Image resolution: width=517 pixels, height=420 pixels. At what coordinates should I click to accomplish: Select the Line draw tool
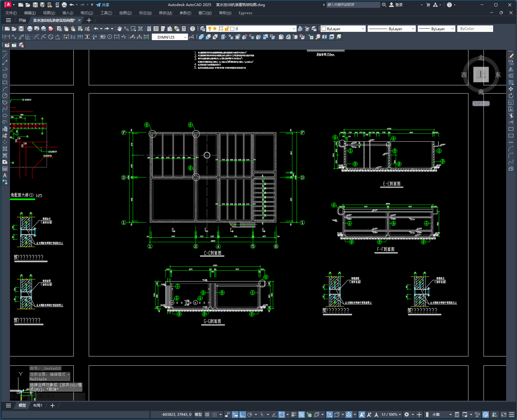(x=5, y=56)
